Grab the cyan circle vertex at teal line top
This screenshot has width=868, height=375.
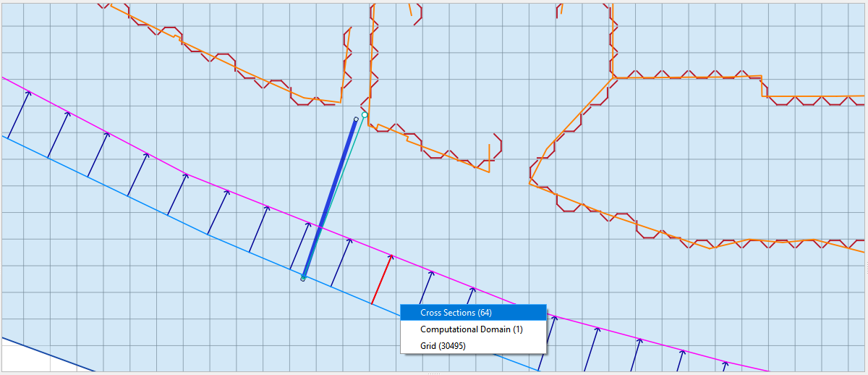tap(365, 115)
